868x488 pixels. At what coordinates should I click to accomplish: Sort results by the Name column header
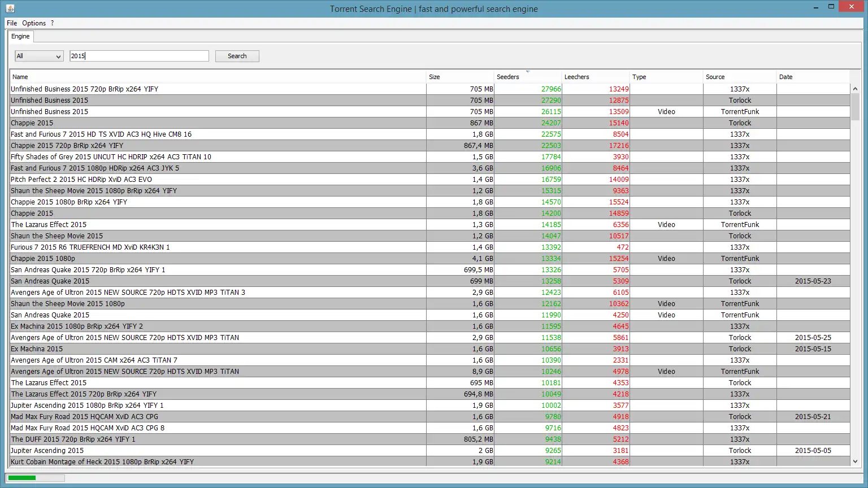tap(218, 77)
